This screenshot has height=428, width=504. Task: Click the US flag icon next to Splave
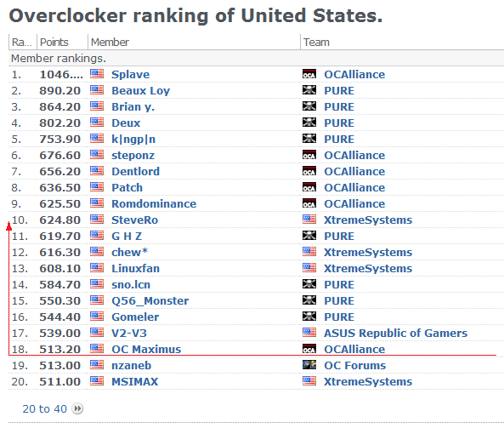coord(97,74)
